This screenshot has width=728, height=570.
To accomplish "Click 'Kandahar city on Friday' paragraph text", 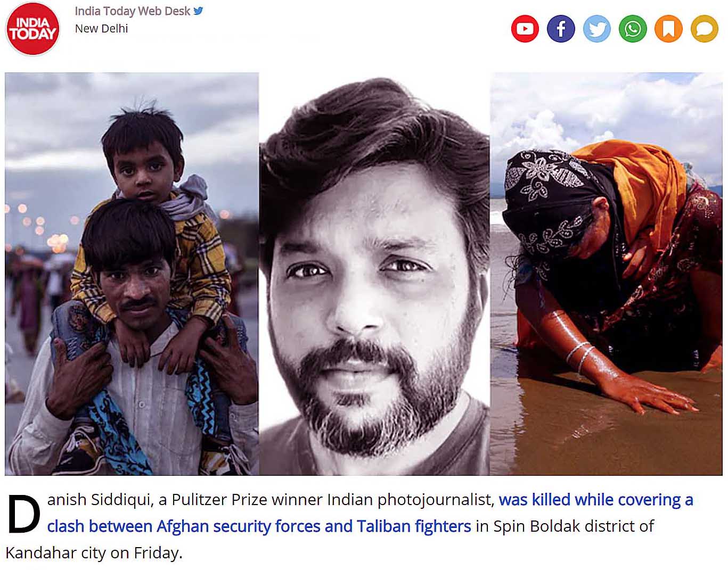I will pyautogui.click(x=94, y=553).
